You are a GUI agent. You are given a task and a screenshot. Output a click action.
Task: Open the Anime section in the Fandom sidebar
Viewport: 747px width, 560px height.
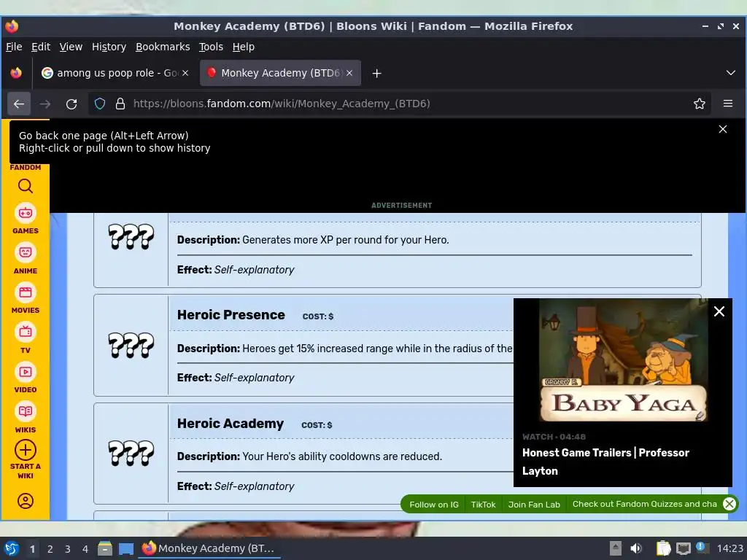click(x=26, y=259)
